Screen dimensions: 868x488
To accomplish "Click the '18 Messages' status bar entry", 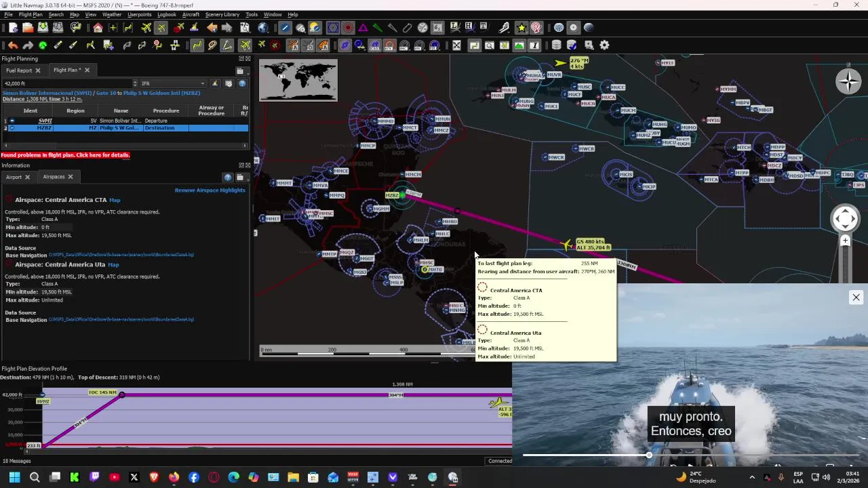I will point(16,461).
